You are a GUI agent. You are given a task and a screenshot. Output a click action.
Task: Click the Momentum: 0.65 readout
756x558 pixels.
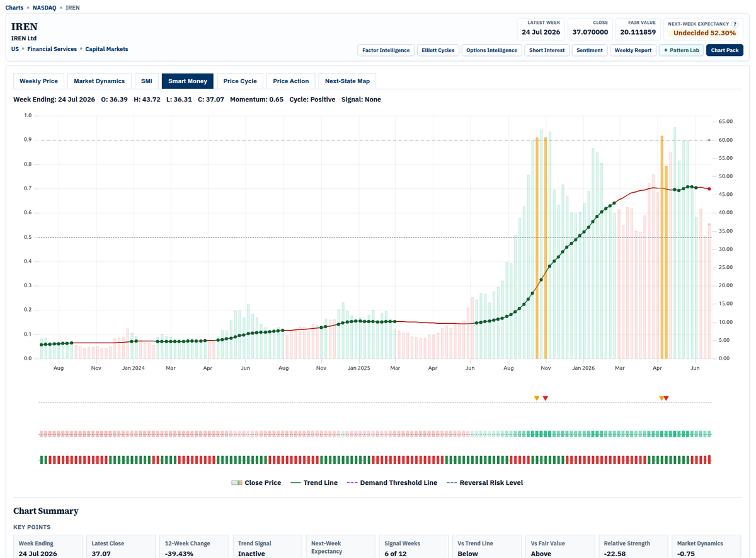[x=256, y=100]
